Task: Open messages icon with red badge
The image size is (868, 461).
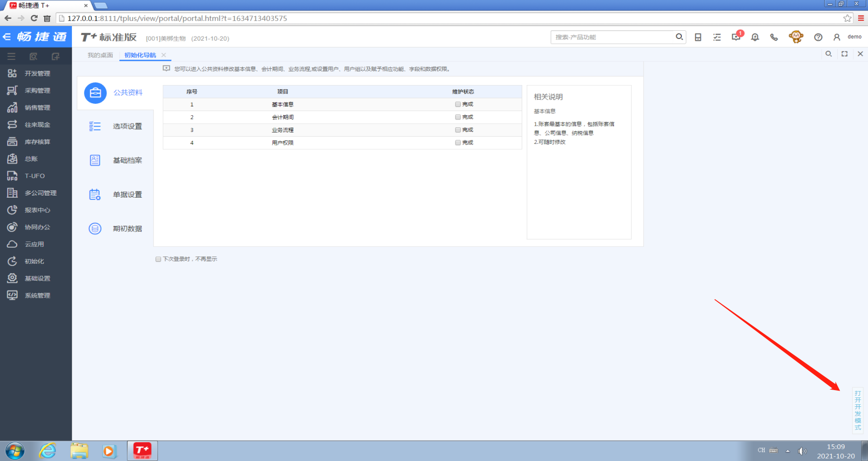Action: 737,37
